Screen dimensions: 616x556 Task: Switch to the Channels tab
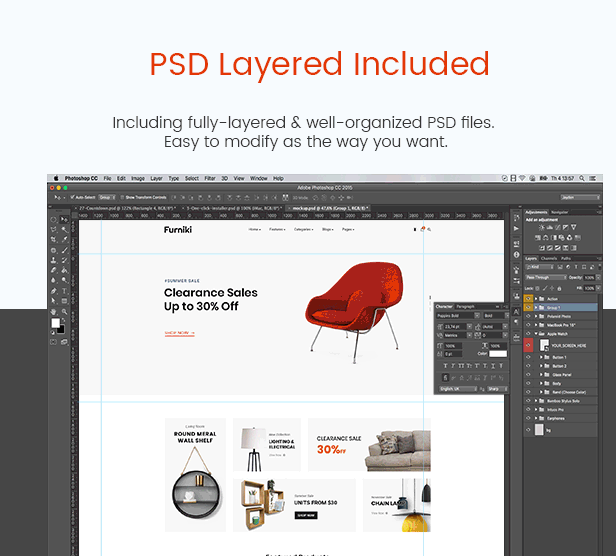tap(549, 259)
